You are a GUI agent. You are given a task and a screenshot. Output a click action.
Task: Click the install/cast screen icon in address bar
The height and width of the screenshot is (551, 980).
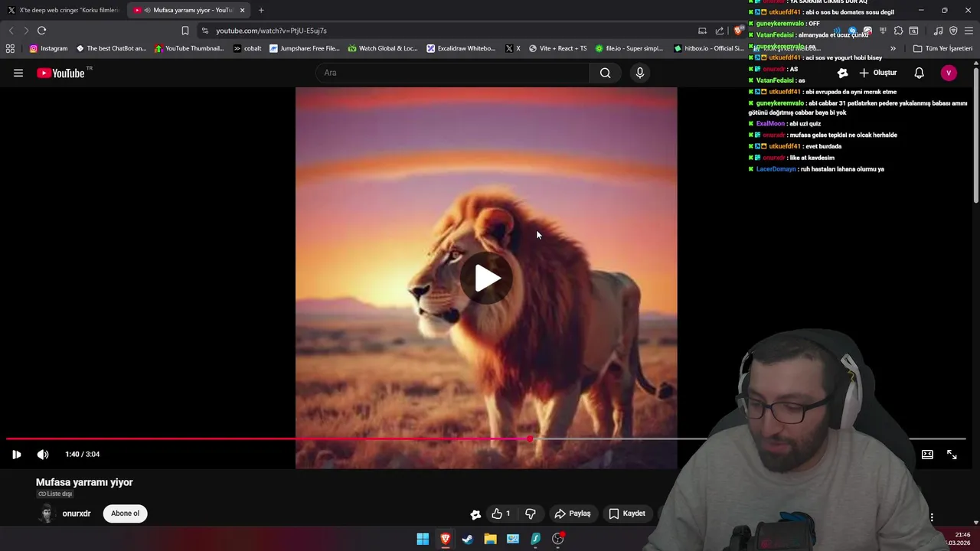tap(702, 31)
